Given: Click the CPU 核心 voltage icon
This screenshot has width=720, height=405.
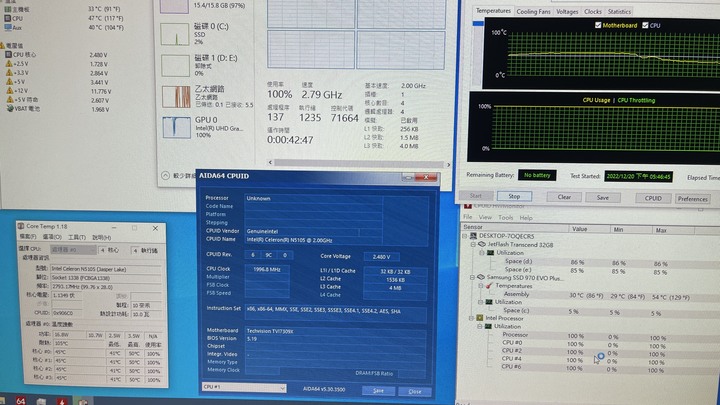Looking at the screenshot, I should 8,55.
